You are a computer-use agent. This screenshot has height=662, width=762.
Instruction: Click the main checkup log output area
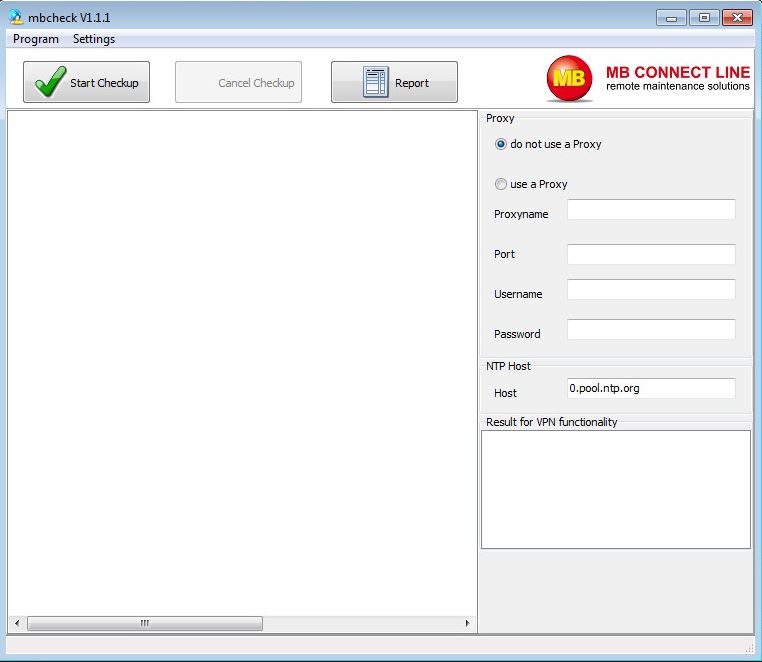click(242, 363)
